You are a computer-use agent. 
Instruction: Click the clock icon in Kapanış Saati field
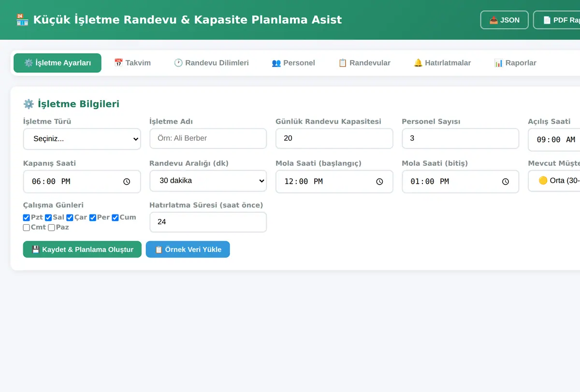(x=127, y=182)
